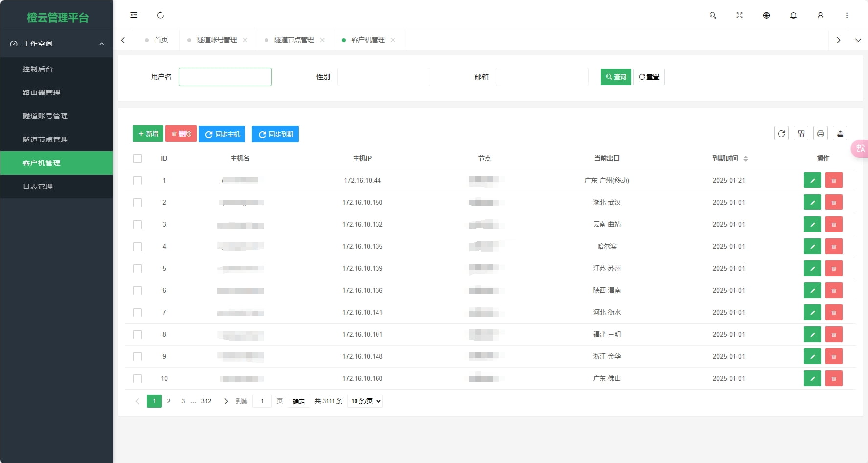The height and width of the screenshot is (463, 868).
Task: Open the column settings icon
Action: (801, 133)
